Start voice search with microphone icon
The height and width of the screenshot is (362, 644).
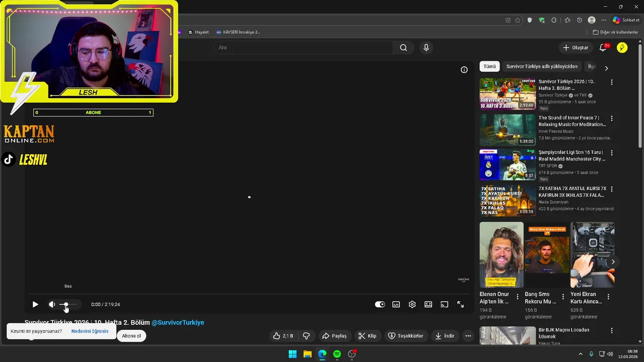click(x=426, y=48)
